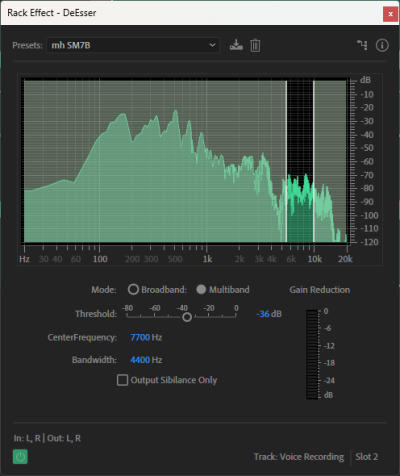This screenshot has width=400, height=476.
Task: Click the Threshold slider handle
Action: [187, 317]
